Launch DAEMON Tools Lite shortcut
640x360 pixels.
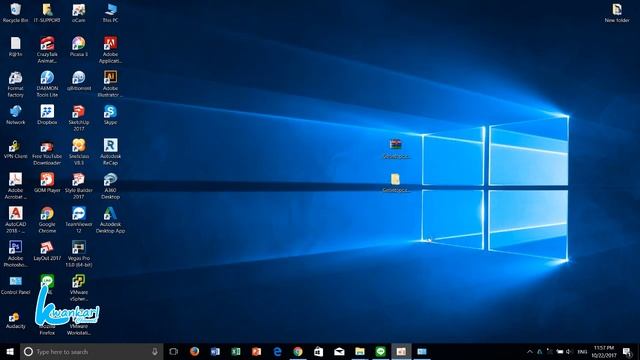(47, 84)
